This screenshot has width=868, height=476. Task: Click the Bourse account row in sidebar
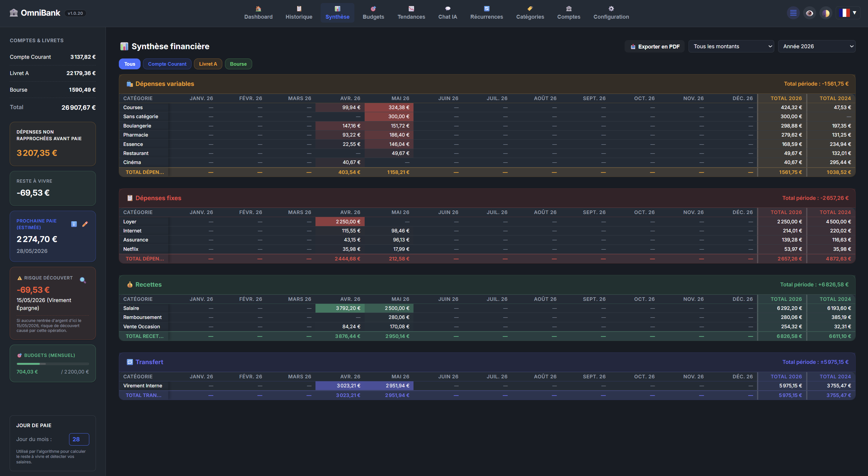pos(53,90)
